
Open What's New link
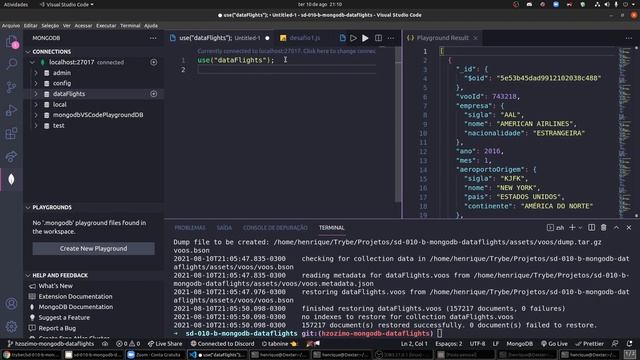tap(56, 286)
